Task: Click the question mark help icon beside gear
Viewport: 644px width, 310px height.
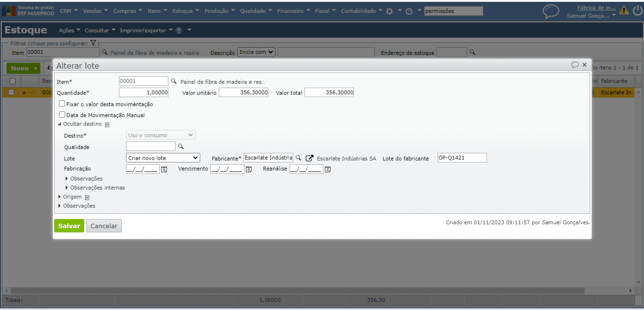Action: click(x=409, y=11)
